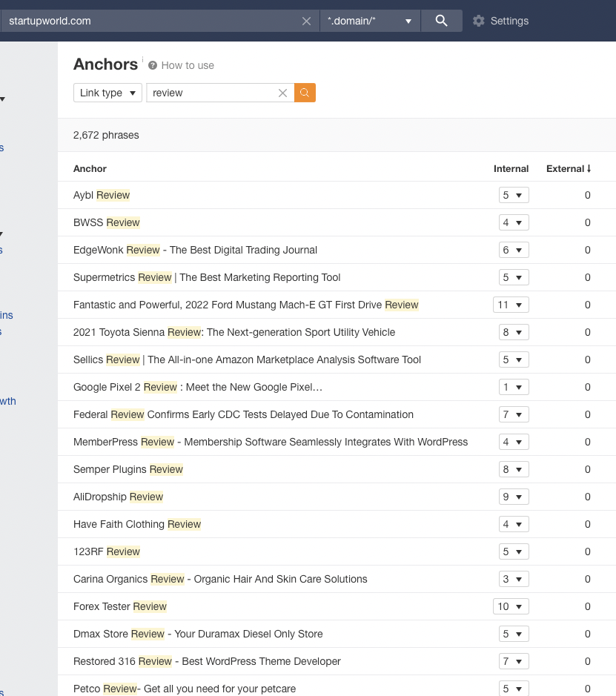The height and width of the screenshot is (696, 616).
Task: Open the Link type dropdown
Action: point(107,93)
